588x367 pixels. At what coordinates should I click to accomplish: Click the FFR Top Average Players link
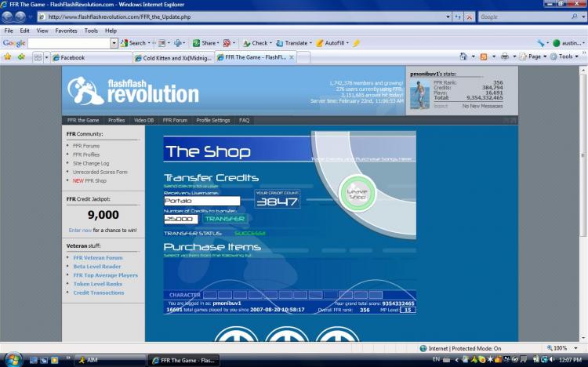pos(105,275)
